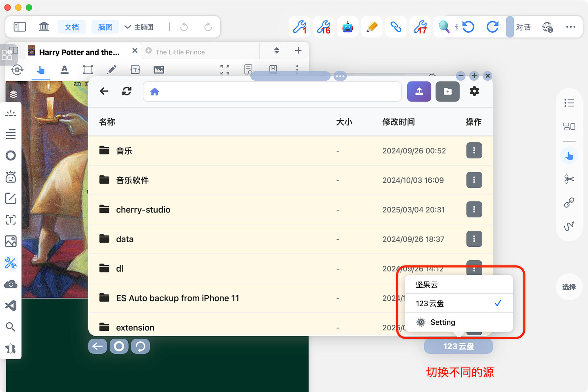Click the file browser path input field
Viewport: 588px width, 392px height.
pos(272,91)
